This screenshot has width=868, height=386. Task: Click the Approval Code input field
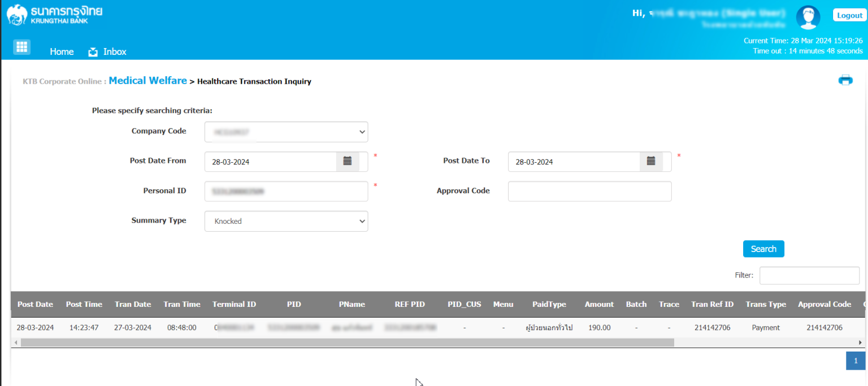coord(589,191)
